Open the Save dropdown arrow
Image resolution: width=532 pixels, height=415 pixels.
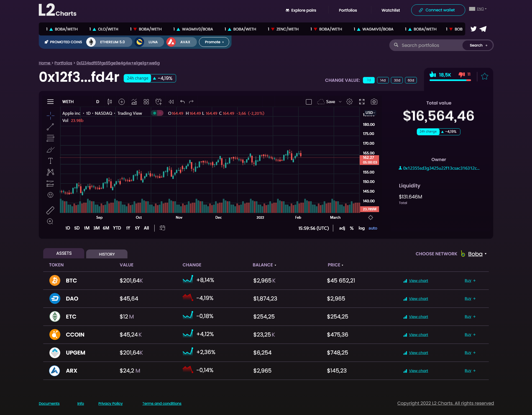tap(340, 102)
